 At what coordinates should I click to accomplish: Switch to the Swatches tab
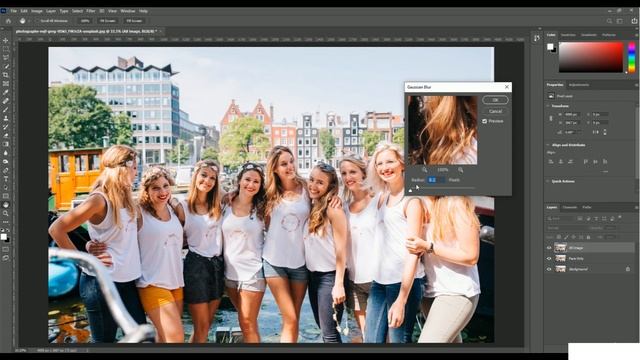568,35
